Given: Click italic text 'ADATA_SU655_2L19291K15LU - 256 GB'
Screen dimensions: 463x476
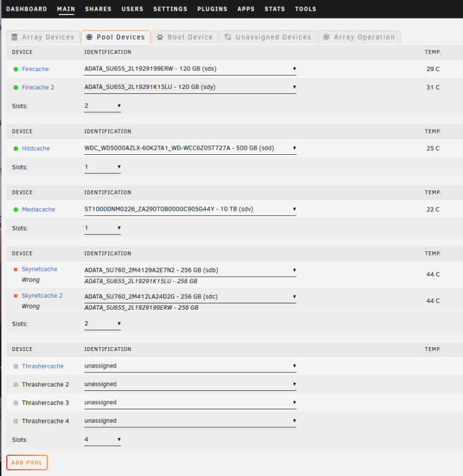Looking at the screenshot, I should click(x=140, y=281).
